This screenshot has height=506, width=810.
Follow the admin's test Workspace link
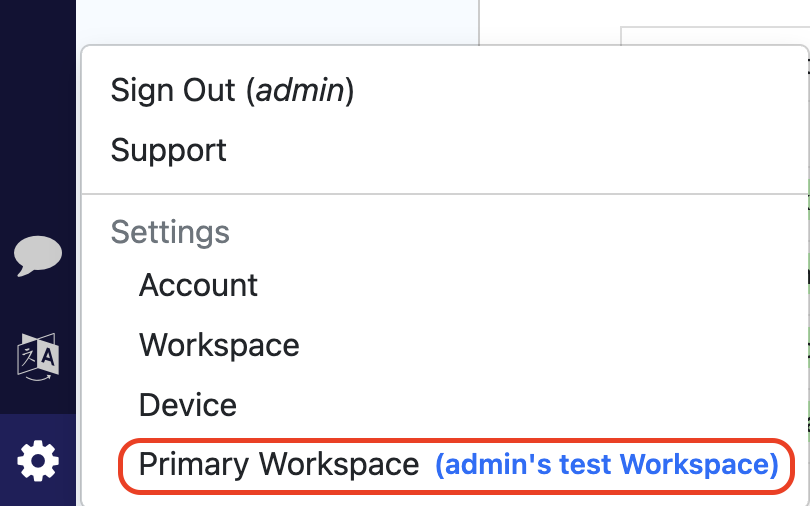606,465
